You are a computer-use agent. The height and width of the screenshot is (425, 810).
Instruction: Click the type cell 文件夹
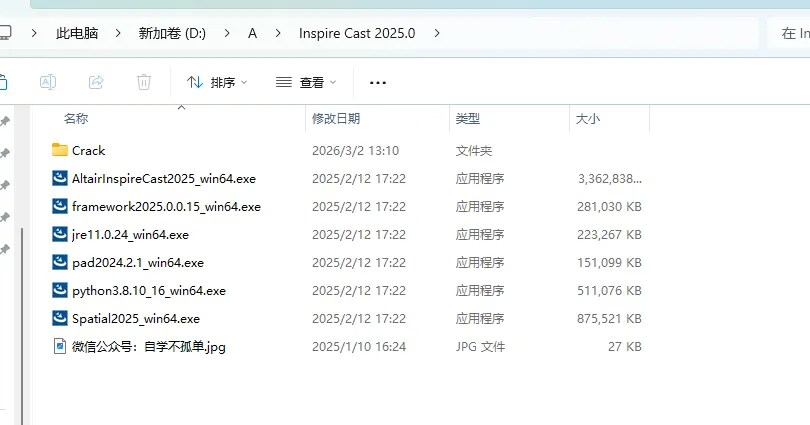(x=474, y=151)
